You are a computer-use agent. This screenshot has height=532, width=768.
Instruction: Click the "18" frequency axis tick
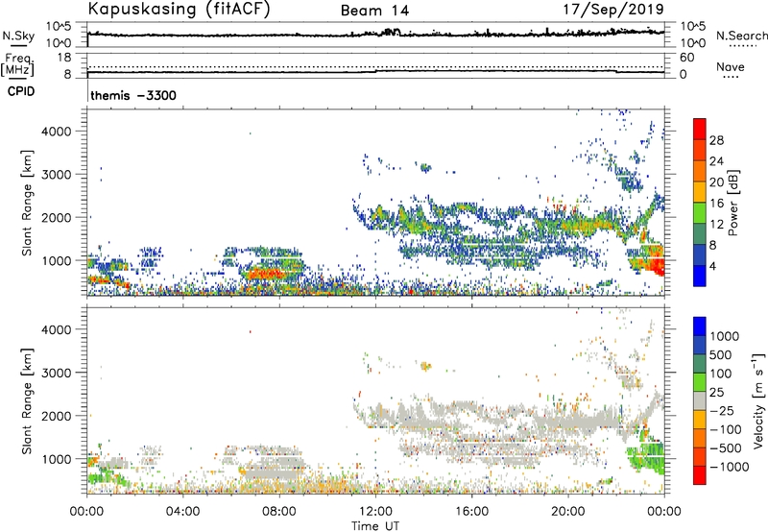point(64,58)
